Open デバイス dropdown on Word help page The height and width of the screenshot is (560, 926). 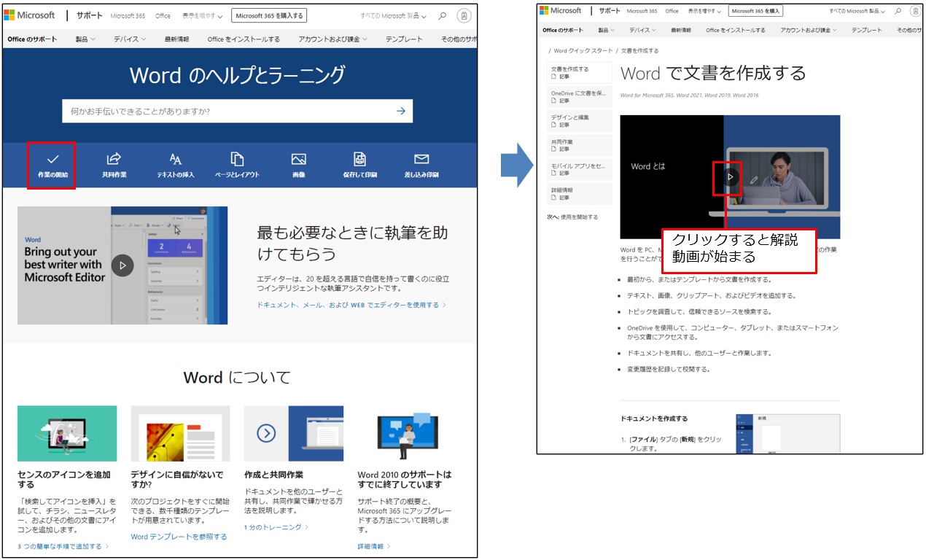coord(130,39)
